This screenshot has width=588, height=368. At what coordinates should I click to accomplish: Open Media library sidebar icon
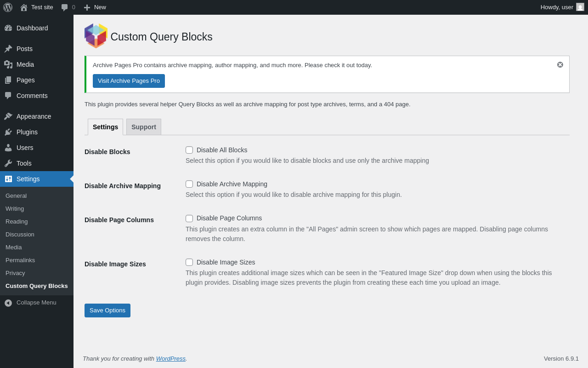[x=8, y=64]
